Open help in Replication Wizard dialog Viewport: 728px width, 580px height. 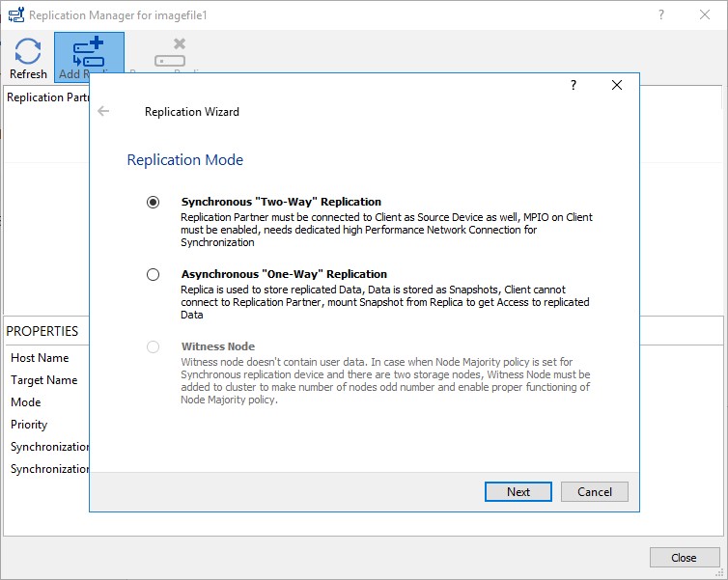[x=574, y=85]
